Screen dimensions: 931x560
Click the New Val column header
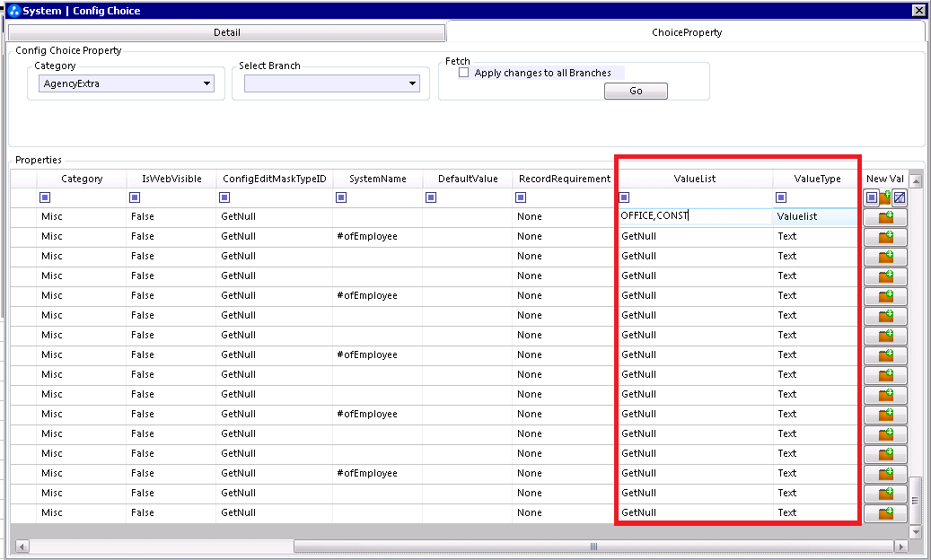pyautogui.click(x=884, y=179)
